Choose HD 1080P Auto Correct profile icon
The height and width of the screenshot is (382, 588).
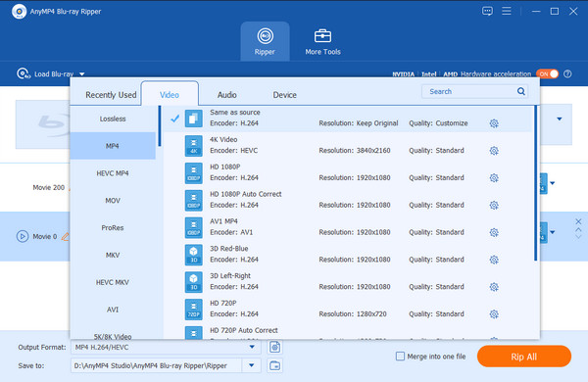[x=193, y=201]
